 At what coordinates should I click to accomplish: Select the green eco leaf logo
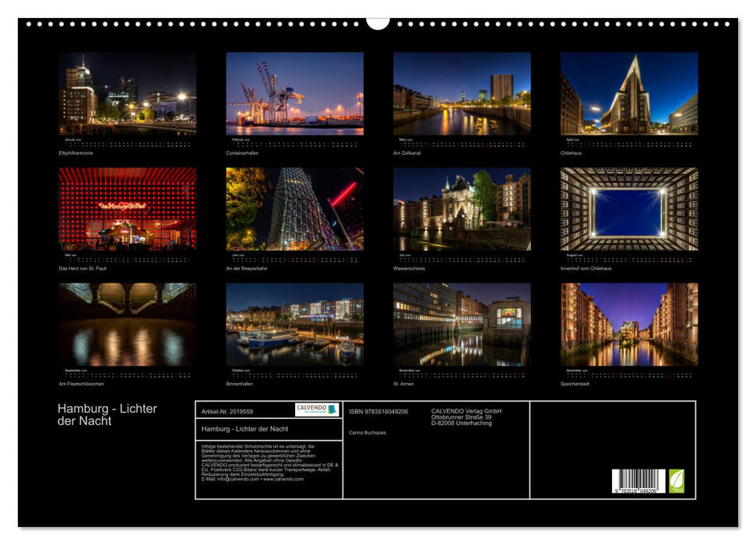677,479
